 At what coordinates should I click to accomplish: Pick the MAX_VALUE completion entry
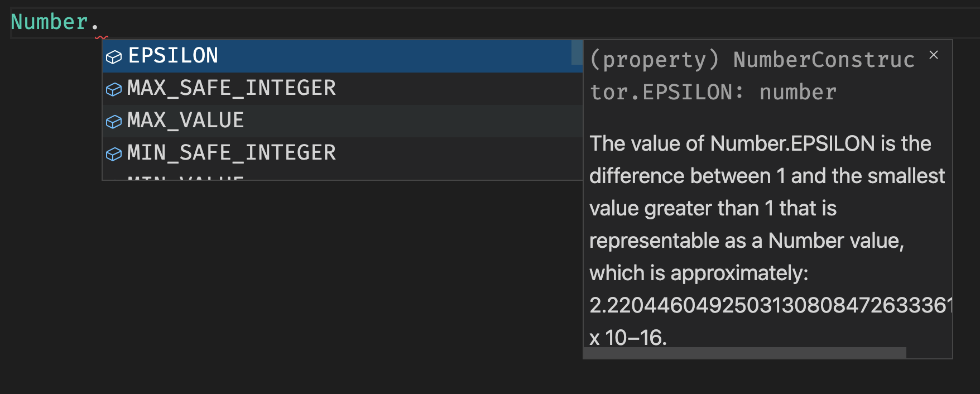click(x=342, y=121)
